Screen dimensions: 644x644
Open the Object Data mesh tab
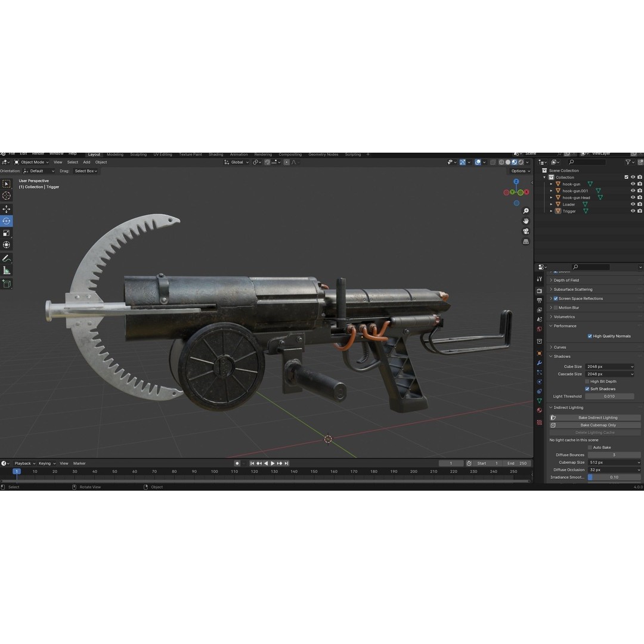point(539,401)
